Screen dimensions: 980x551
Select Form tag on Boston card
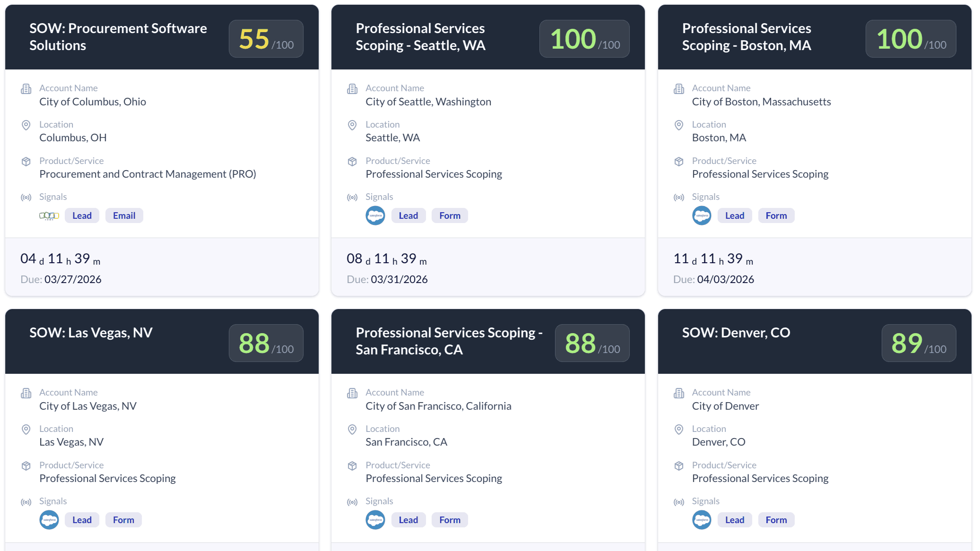click(x=776, y=215)
